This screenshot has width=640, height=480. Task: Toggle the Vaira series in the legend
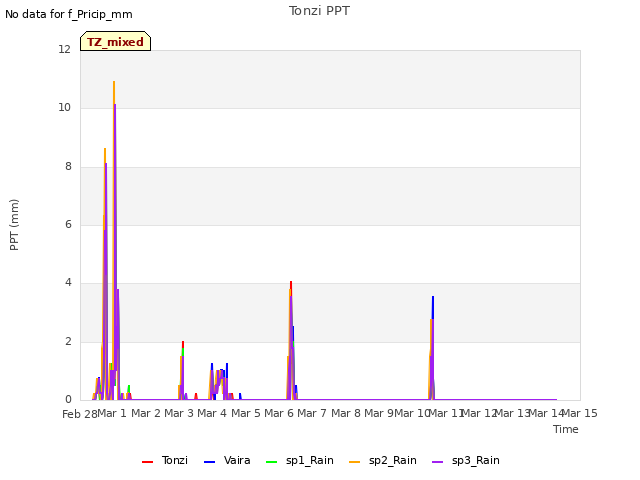(x=227, y=460)
